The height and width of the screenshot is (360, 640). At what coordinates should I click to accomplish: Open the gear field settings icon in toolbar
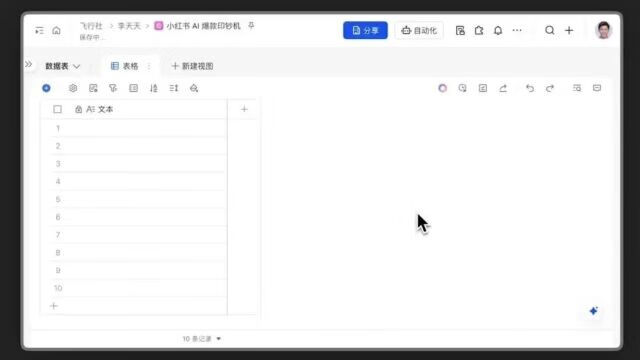tap(73, 88)
